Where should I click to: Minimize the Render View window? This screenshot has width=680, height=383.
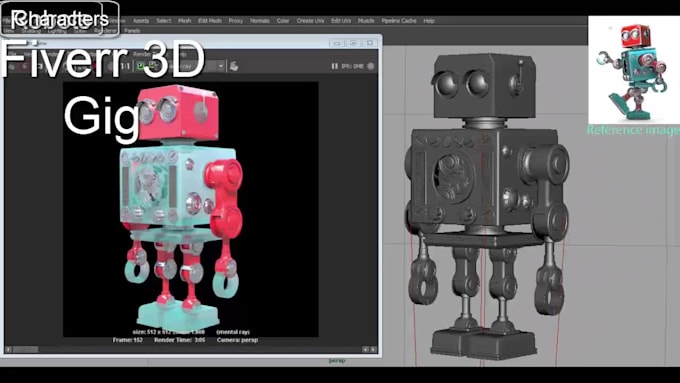(x=337, y=43)
